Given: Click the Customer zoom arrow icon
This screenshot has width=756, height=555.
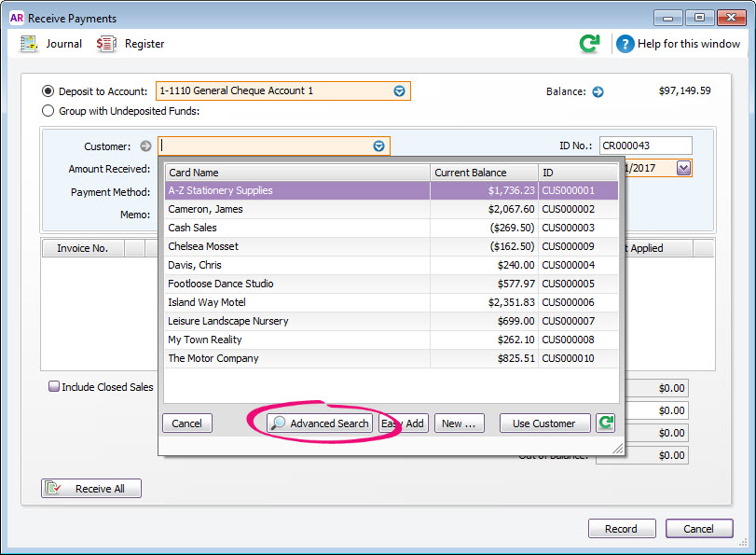Looking at the screenshot, I should coord(145,146).
